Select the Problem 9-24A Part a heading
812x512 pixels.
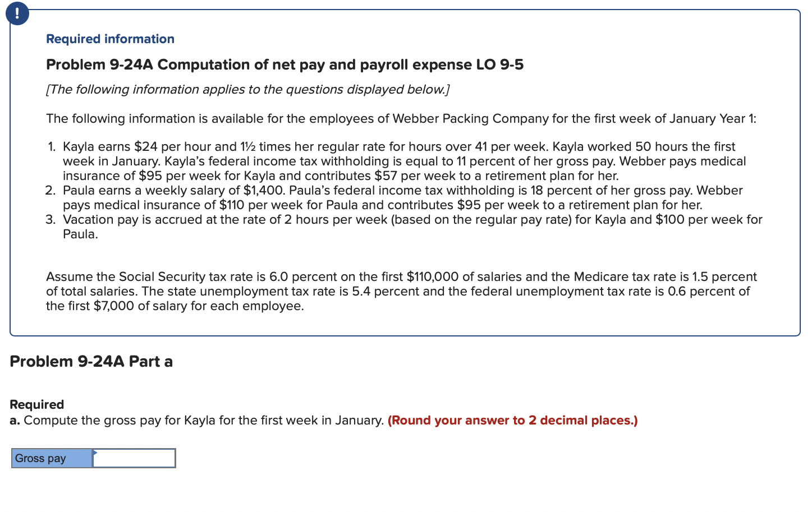[x=91, y=361]
